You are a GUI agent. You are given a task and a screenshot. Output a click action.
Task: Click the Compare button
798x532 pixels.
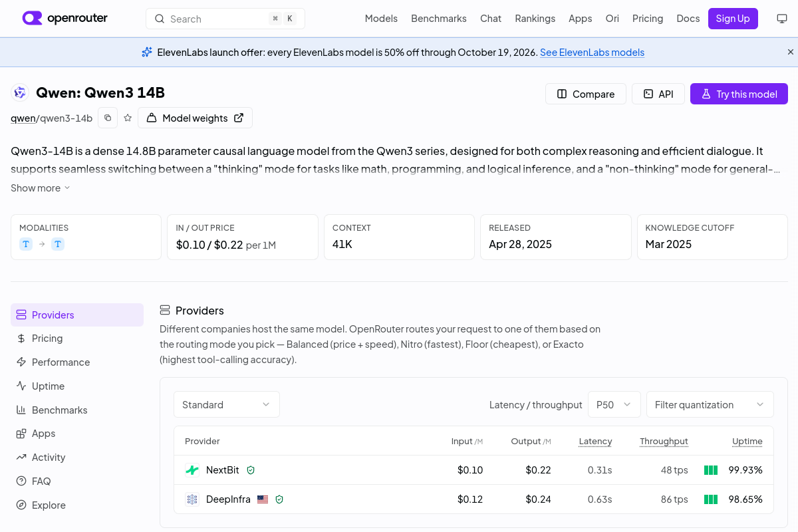586,94
